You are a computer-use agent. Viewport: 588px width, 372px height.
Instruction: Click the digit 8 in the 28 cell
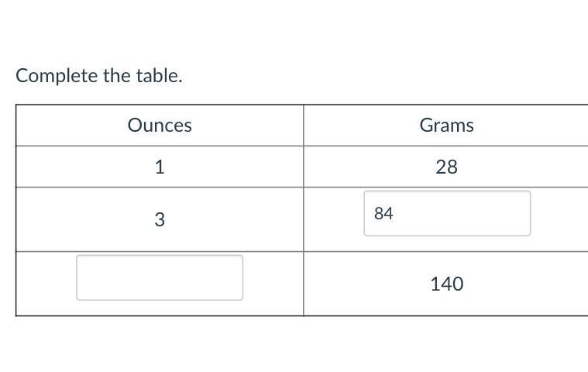452,167
